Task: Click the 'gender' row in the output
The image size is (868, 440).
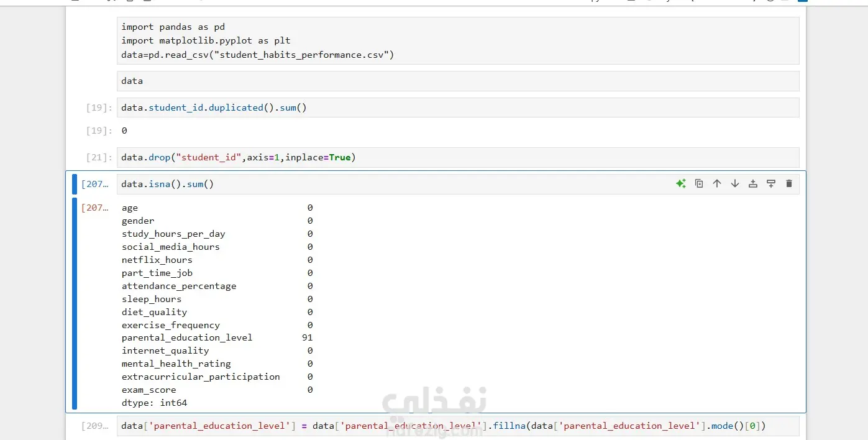Action: (x=138, y=221)
